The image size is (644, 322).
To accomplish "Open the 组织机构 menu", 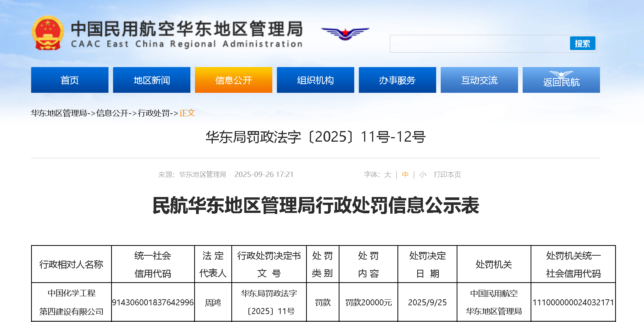I will tap(316, 80).
